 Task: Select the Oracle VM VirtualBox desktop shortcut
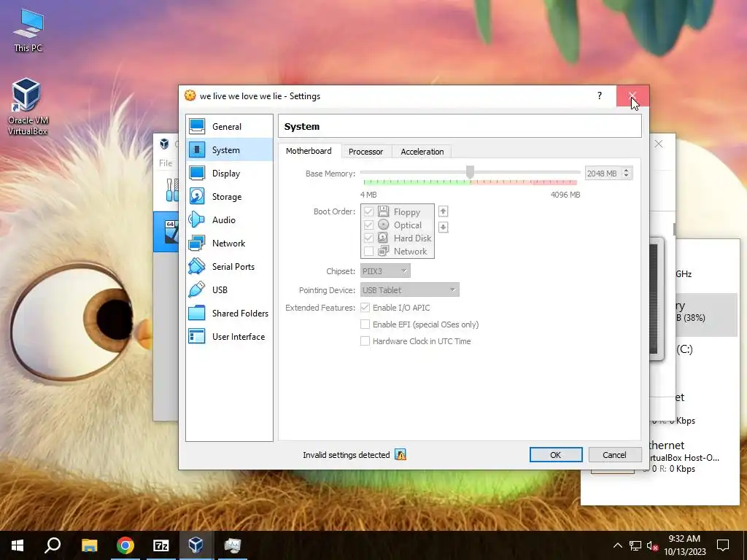pyautogui.click(x=28, y=107)
